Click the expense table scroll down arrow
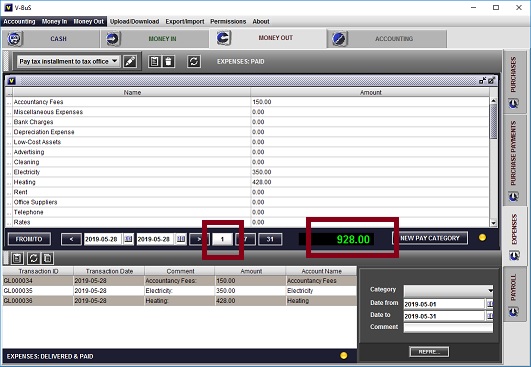The width and height of the screenshot is (531, 367). coord(493,223)
